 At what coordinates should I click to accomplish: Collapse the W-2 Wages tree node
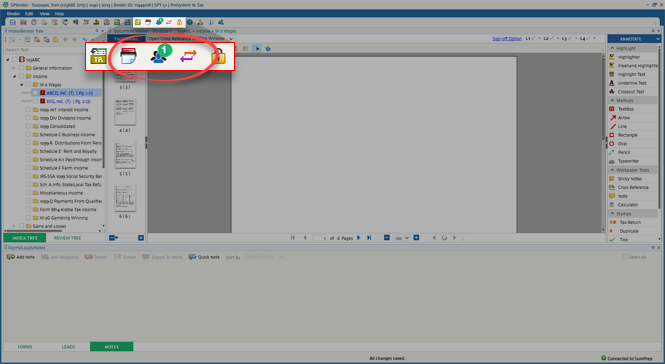(22, 85)
